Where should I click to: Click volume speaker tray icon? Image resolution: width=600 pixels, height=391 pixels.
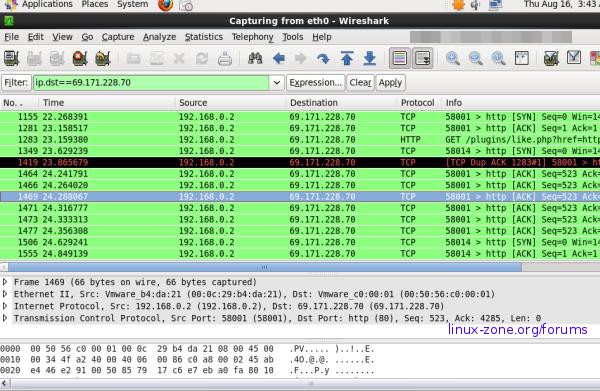[476, 5]
